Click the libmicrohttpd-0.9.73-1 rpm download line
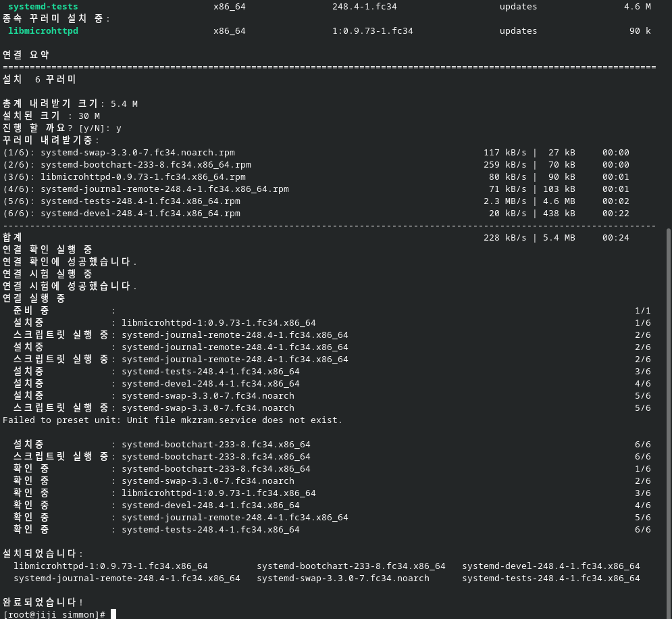Image resolution: width=672 pixels, height=619 pixels. coord(316,176)
